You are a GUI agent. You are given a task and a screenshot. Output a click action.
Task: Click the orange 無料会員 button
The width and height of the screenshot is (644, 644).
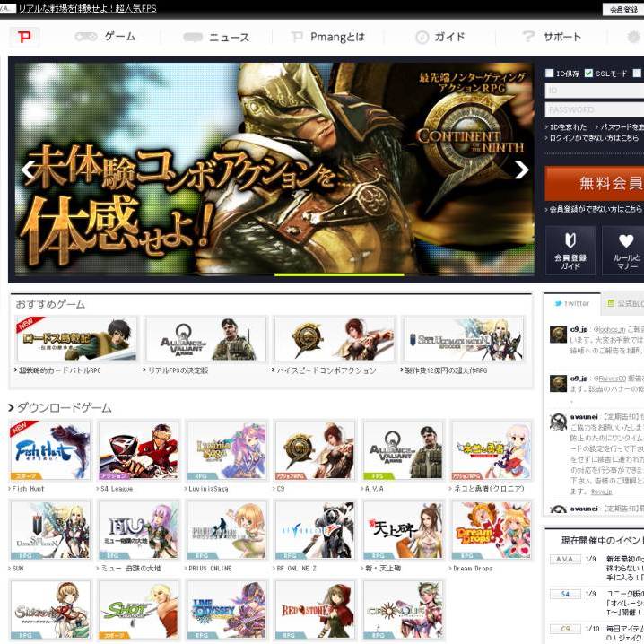pos(595,183)
